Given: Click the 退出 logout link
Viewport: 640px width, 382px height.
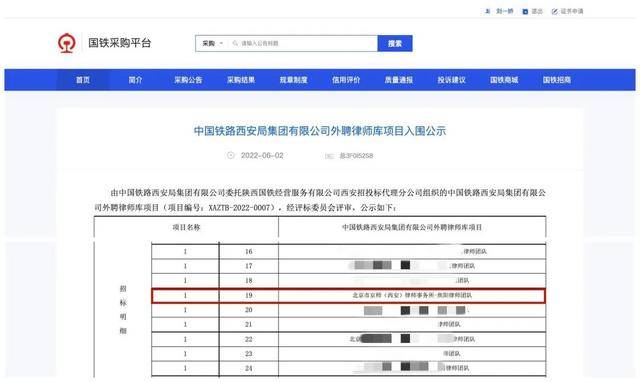Looking at the screenshot, I should pos(537,11).
